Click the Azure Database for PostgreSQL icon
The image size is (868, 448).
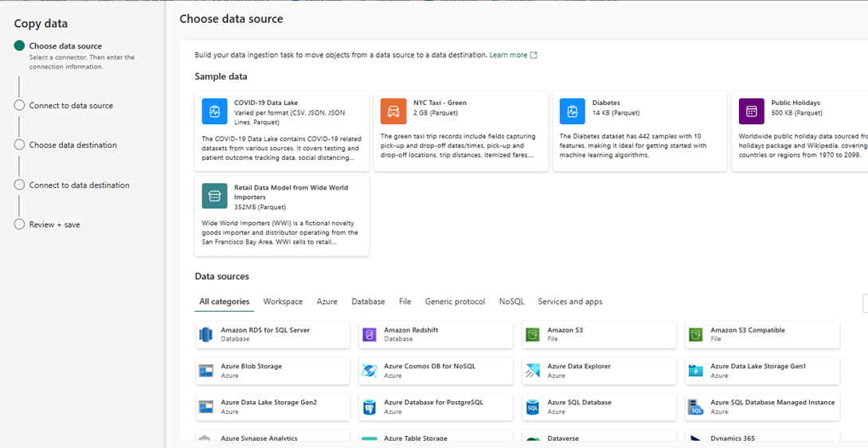(x=369, y=407)
